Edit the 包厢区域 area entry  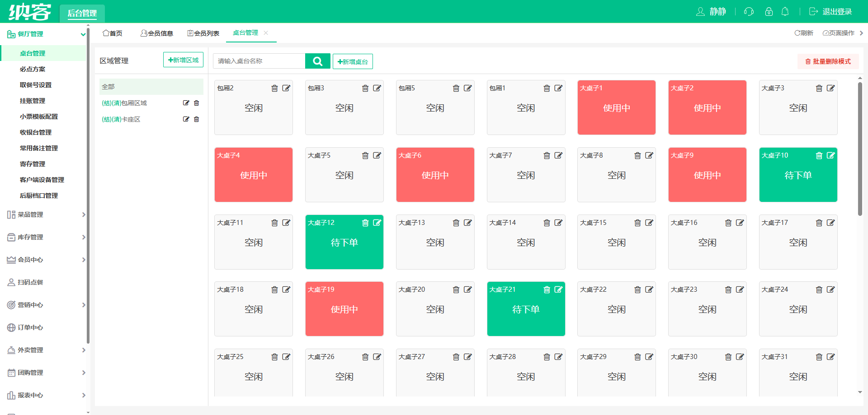pos(186,103)
